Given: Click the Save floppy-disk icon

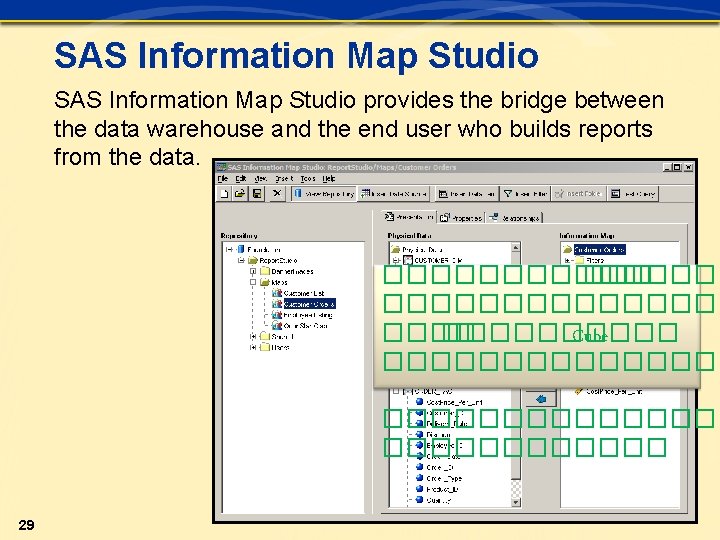Looking at the screenshot, I should click(257, 194).
